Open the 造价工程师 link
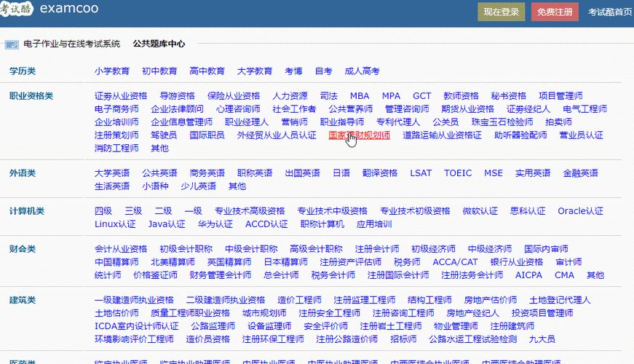This screenshot has width=634, height=364. [x=299, y=300]
